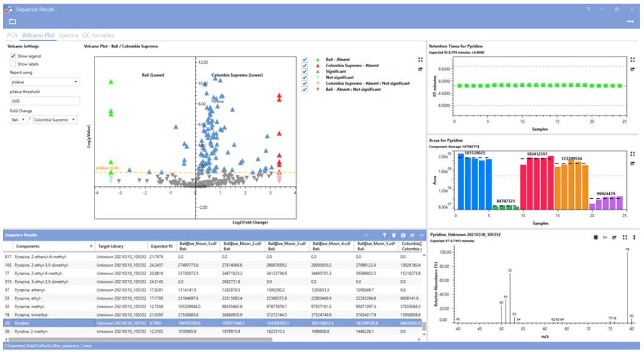Click the Target Library column header
The height and width of the screenshot is (352, 644).
pos(121,246)
